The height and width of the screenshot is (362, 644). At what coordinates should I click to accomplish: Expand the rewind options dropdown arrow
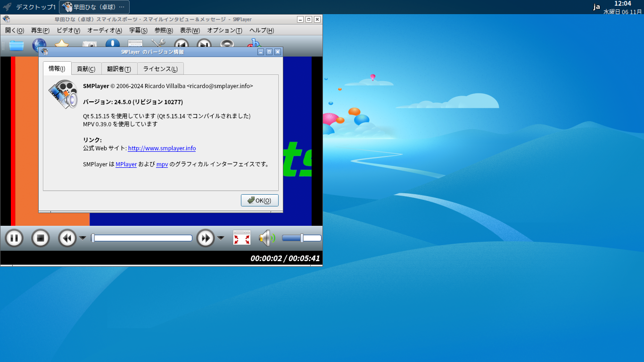(x=83, y=238)
